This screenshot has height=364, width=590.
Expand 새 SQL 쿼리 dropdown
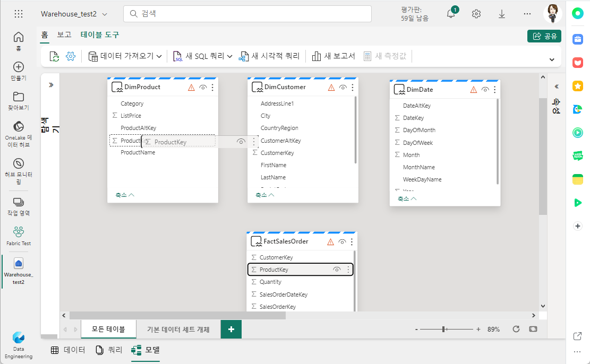click(229, 56)
